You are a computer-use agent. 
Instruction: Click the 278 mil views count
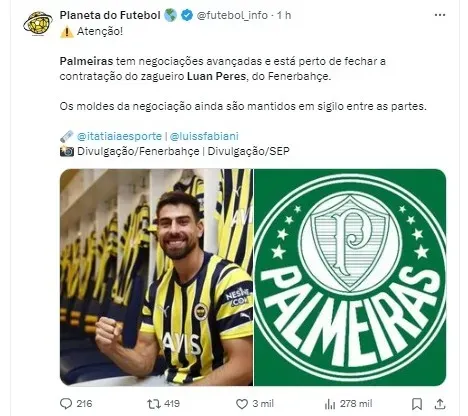356,404
